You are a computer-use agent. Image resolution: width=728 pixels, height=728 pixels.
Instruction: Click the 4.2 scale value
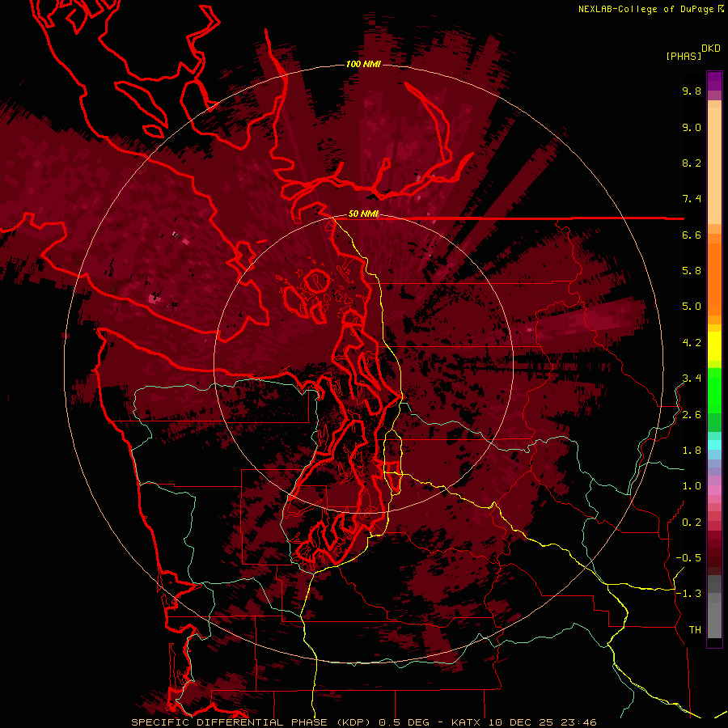(692, 343)
